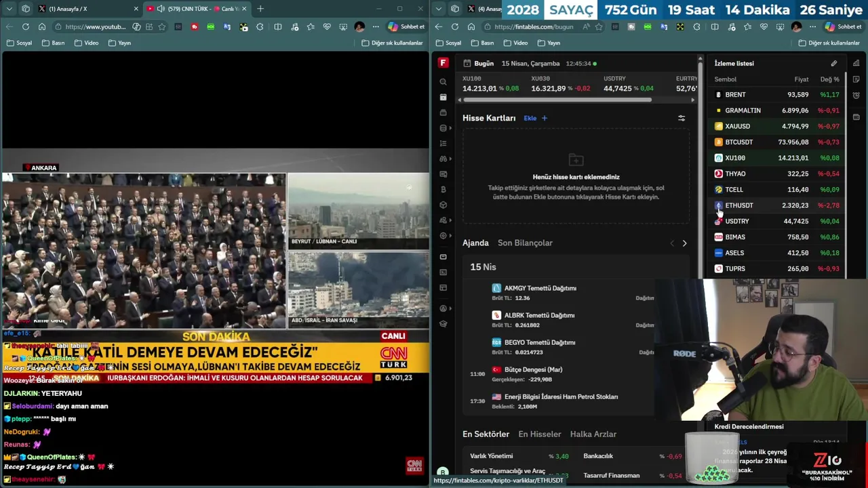Open Sosyal bookmarks folder in left browser
Viewport: 868px width, 488px height.
pyautogui.click(x=19, y=43)
